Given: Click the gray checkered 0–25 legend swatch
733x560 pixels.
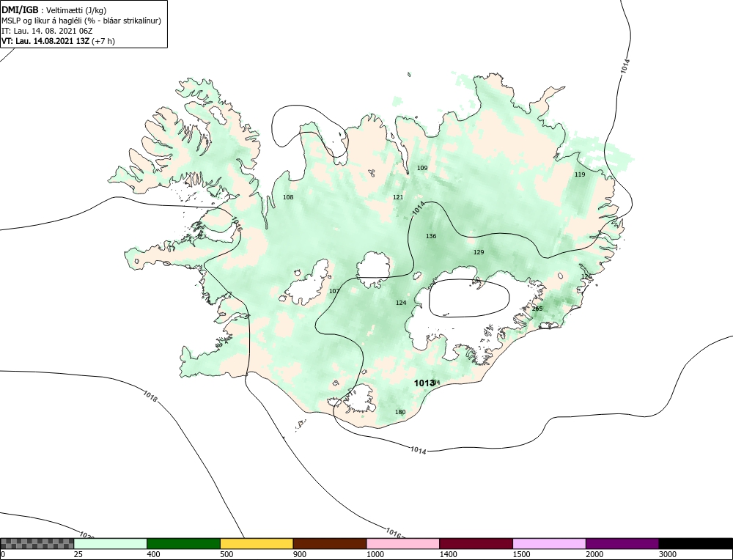Looking at the screenshot, I should [x=37, y=543].
